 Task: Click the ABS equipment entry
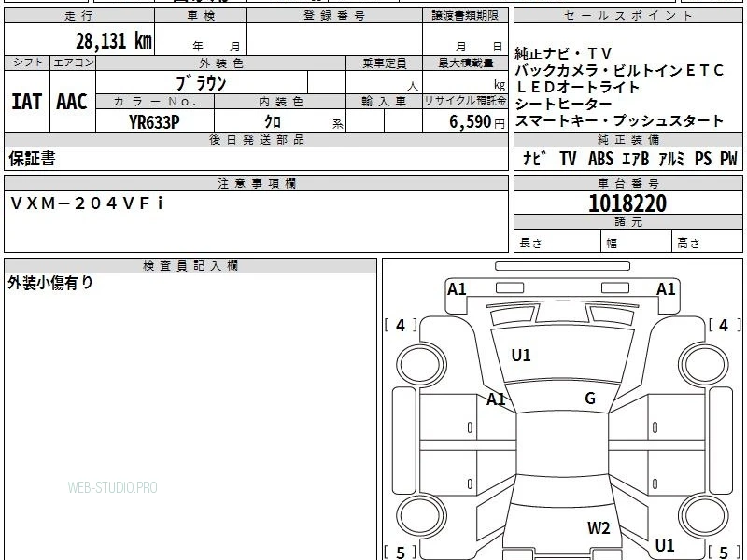(600, 159)
